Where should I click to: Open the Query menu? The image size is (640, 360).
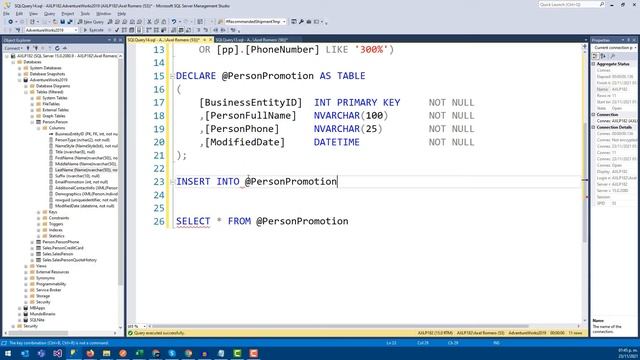click(x=49, y=13)
